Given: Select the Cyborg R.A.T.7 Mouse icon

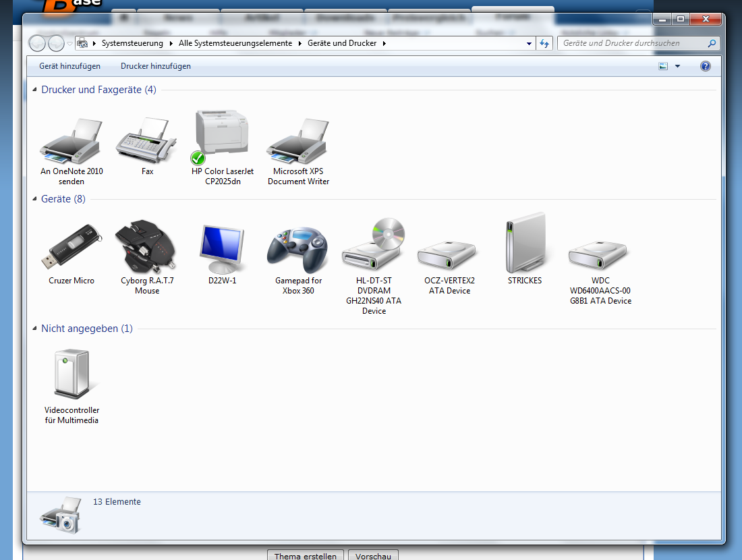Looking at the screenshot, I should [x=146, y=247].
